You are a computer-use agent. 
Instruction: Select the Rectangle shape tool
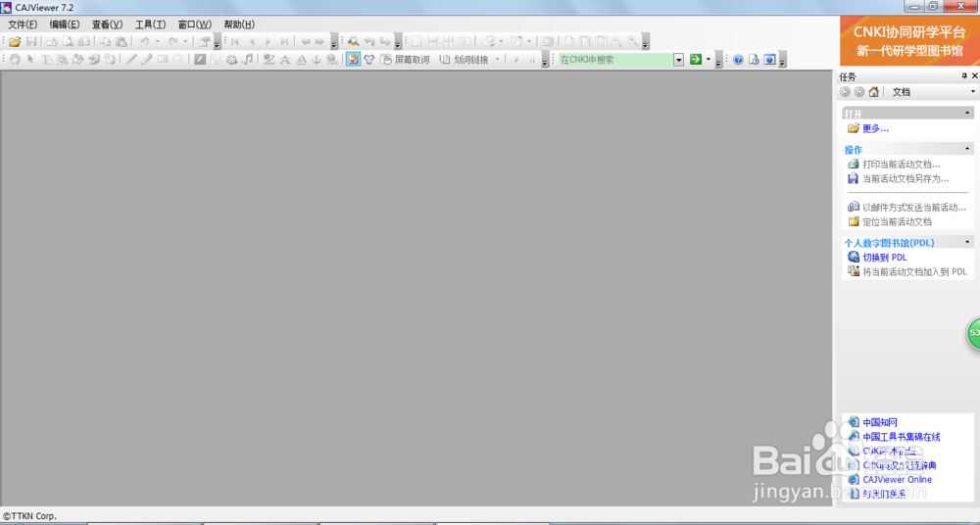(163, 60)
